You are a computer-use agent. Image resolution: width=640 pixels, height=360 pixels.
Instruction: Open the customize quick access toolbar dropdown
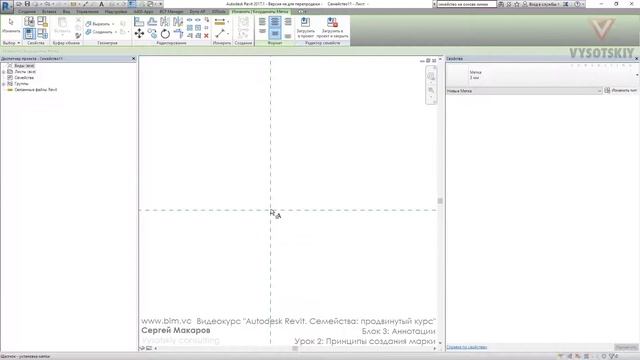[160, 4]
